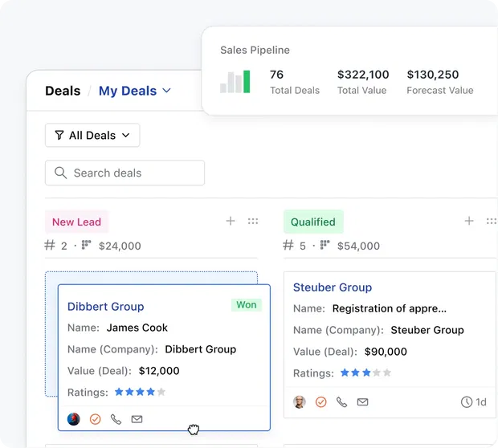Click phone icon on Dibbert Group card
The width and height of the screenshot is (498, 448).
[x=116, y=419]
